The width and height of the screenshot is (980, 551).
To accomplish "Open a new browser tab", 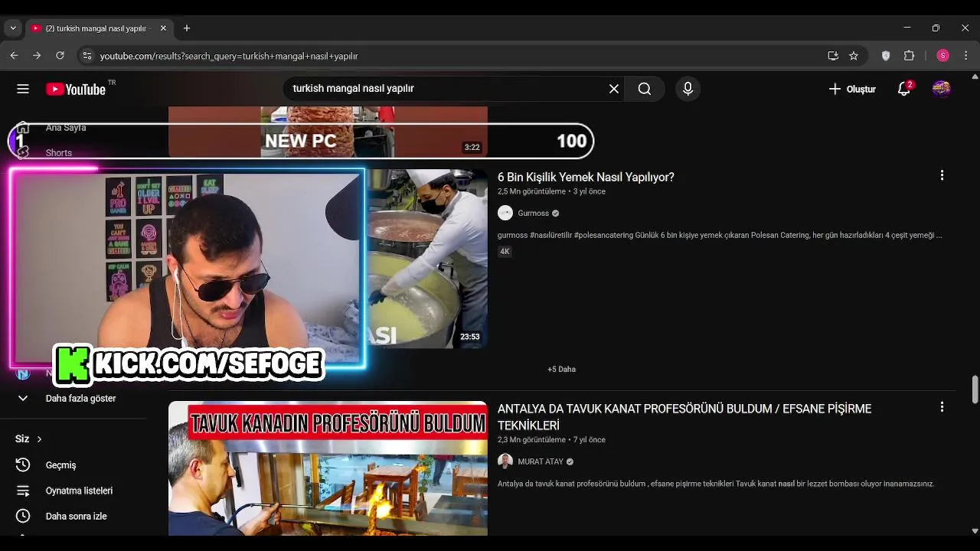I will (187, 28).
